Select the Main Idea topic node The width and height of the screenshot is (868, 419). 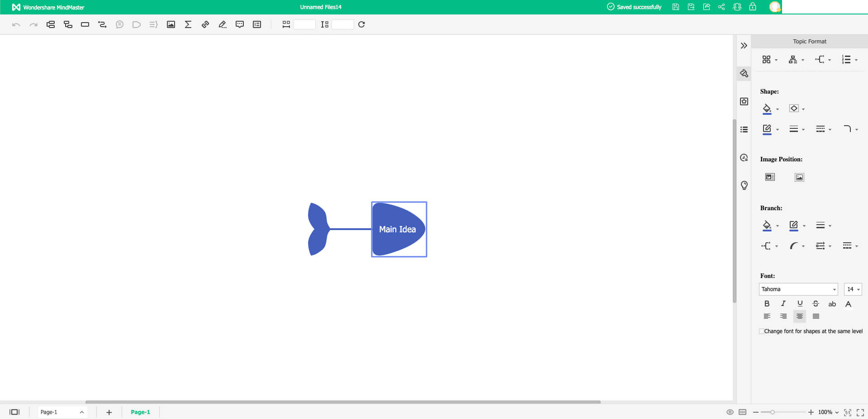[x=398, y=229]
